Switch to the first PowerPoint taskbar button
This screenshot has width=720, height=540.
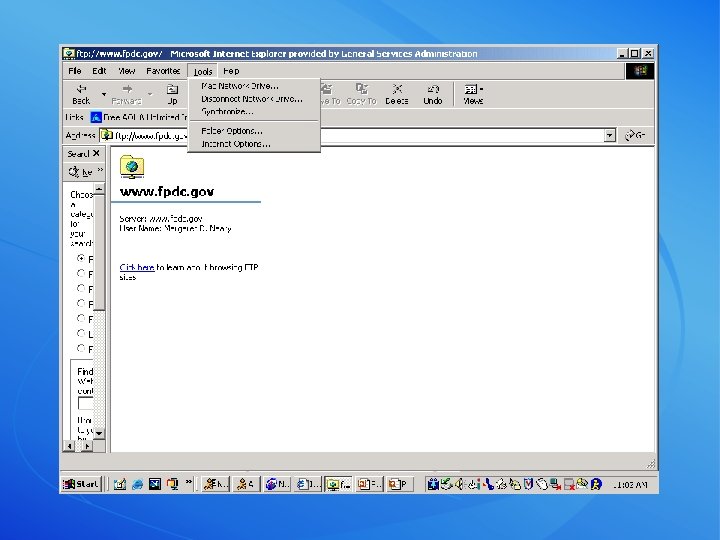pos(369,484)
